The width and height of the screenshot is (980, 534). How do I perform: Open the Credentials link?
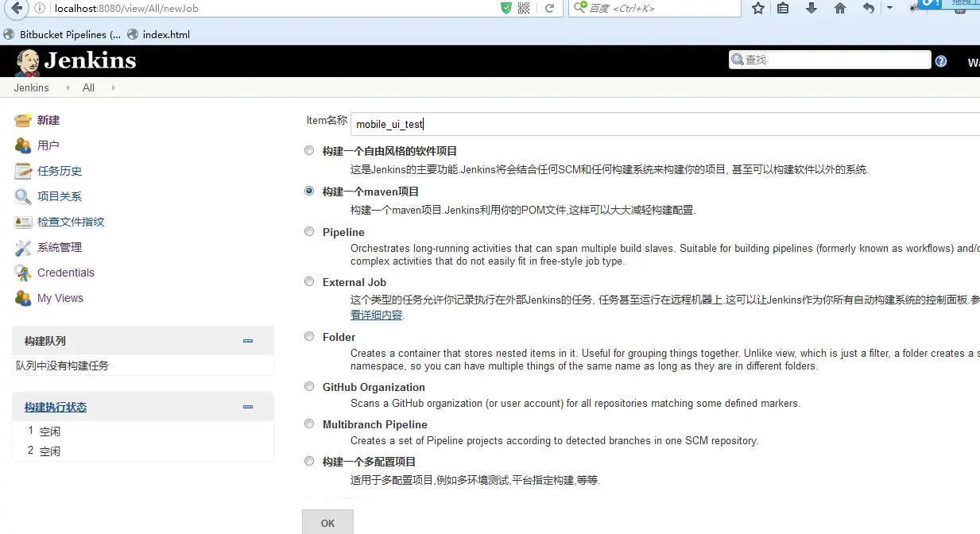[x=66, y=273]
